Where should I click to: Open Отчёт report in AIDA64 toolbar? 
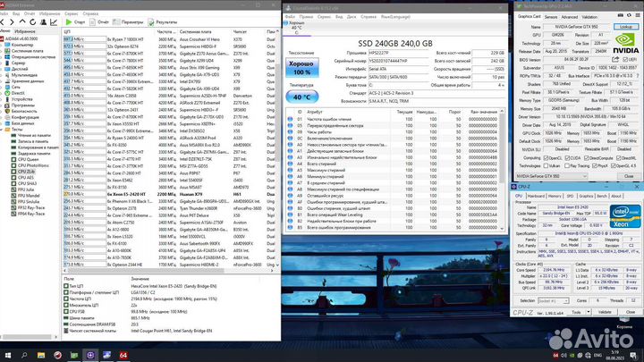99,22
